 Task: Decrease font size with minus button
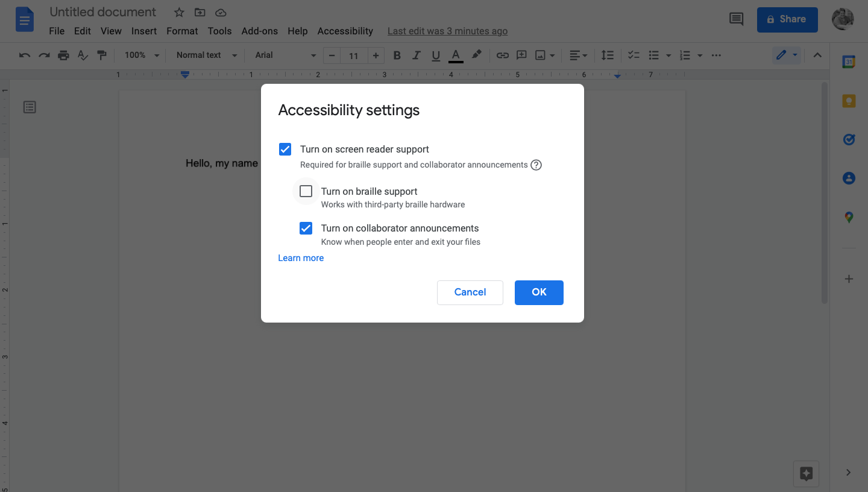(x=332, y=55)
